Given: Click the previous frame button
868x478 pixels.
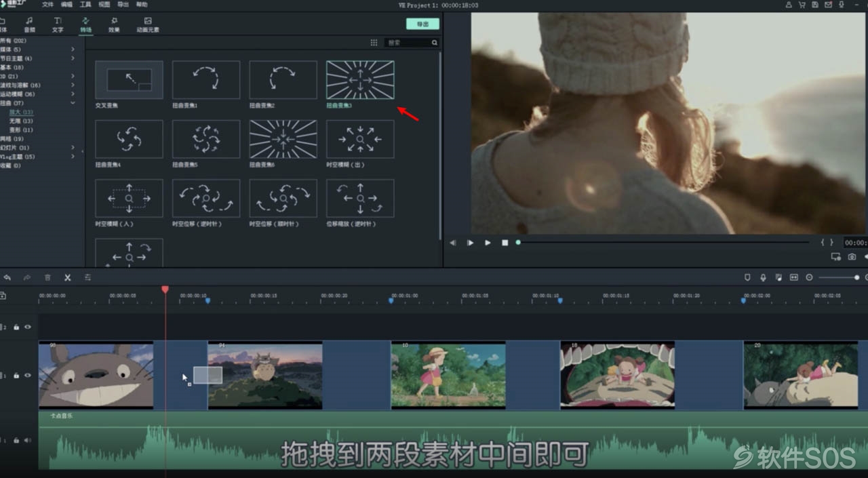Looking at the screenshot, I should click(x=453, y=243).
